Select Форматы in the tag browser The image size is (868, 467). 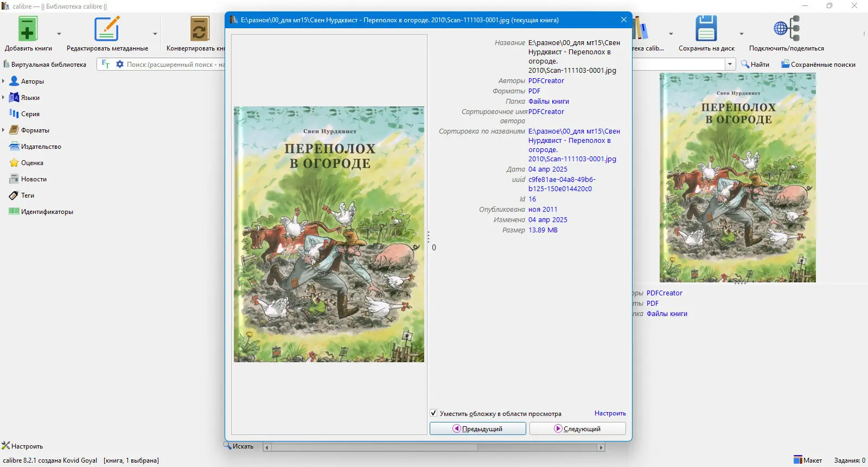click(x=35, y=130)
